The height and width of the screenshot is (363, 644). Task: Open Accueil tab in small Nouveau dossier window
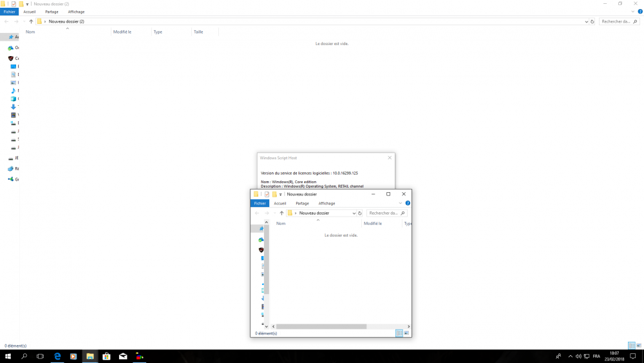[280, 204]
